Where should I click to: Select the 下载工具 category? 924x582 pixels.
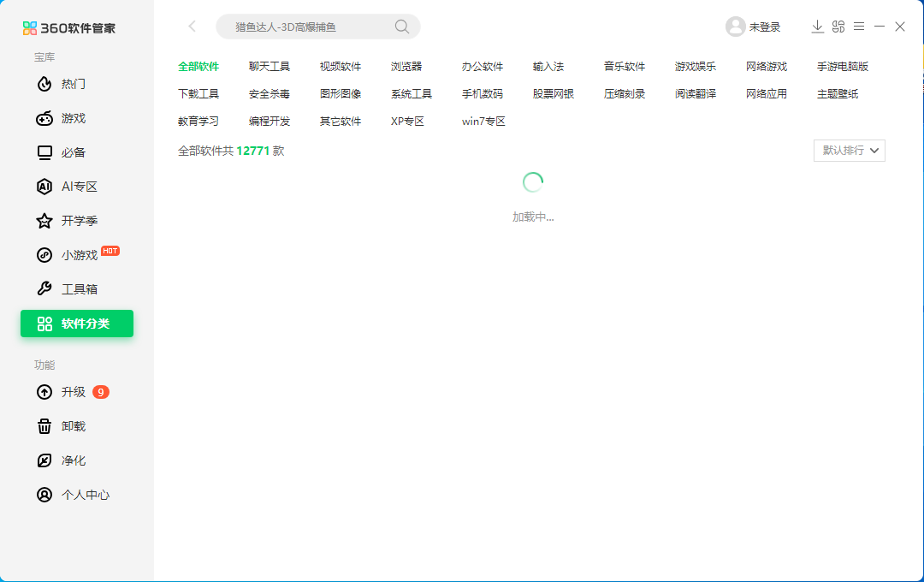(198, 94)
